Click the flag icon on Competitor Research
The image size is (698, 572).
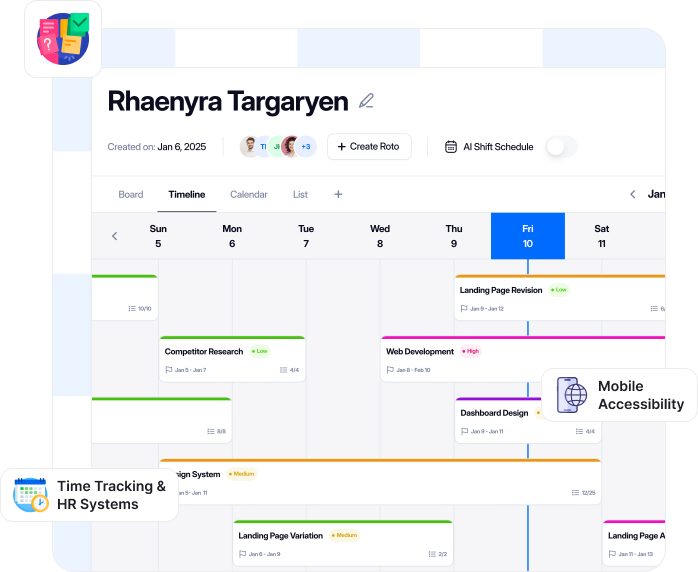169,370
